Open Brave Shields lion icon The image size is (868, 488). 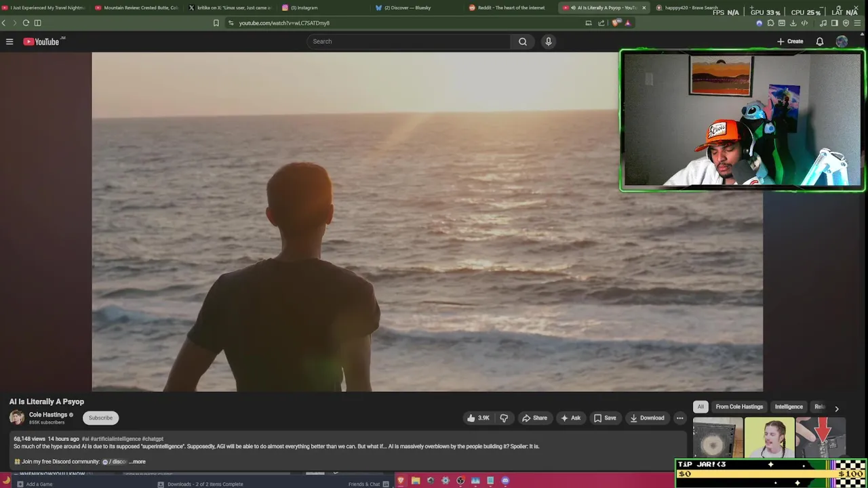point(616,23)
